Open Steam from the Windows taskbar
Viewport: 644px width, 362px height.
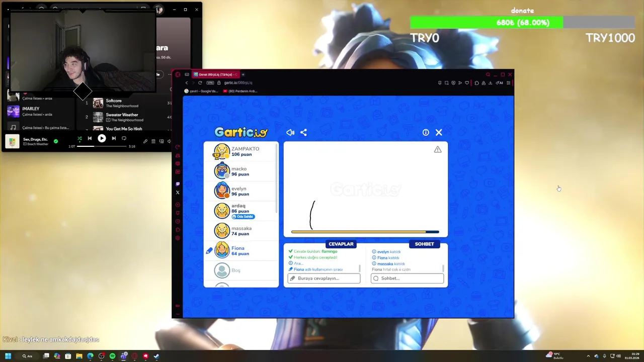pos(156,356)
